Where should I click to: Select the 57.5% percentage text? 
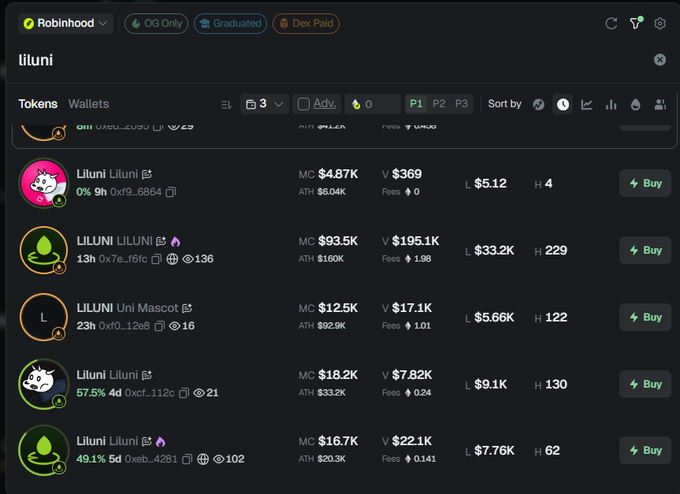pos(91,393)
